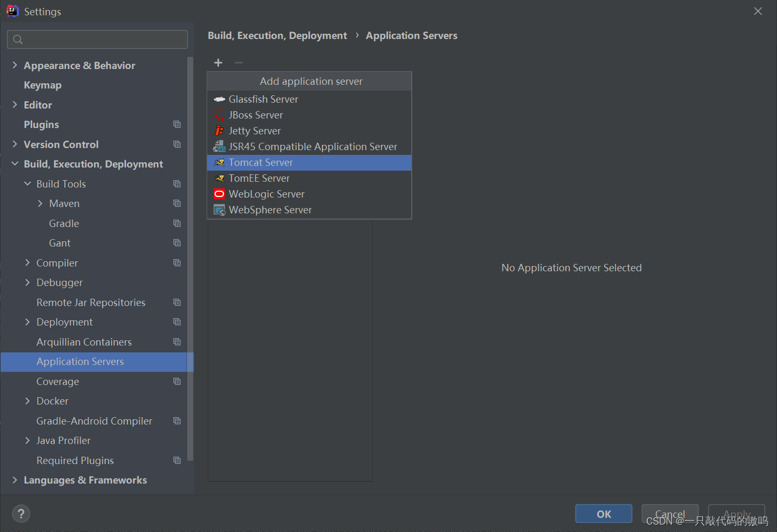Click project-level icon next to Coverage
Image resolution: width=777 pixels, height=532 pixels.
coord(177,381)
